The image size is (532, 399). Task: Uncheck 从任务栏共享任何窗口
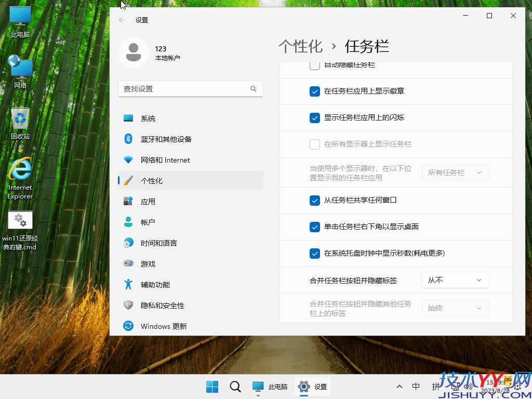click(314, 200)
